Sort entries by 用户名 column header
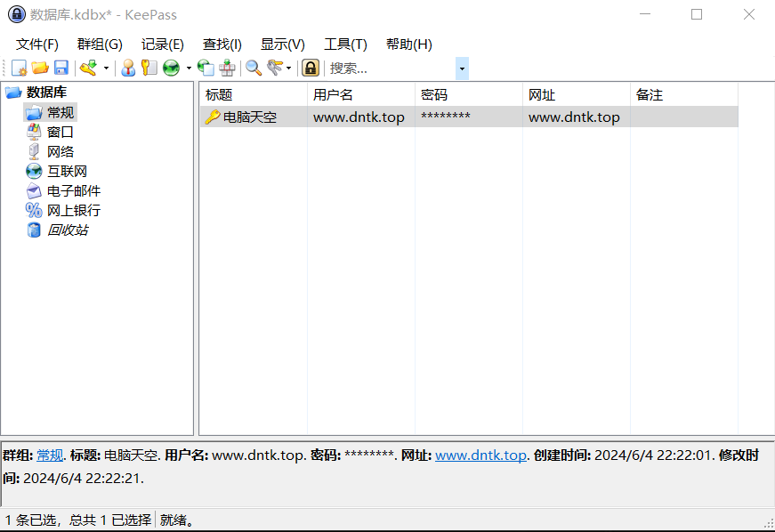Screen dimensions: 775x532 361,94
